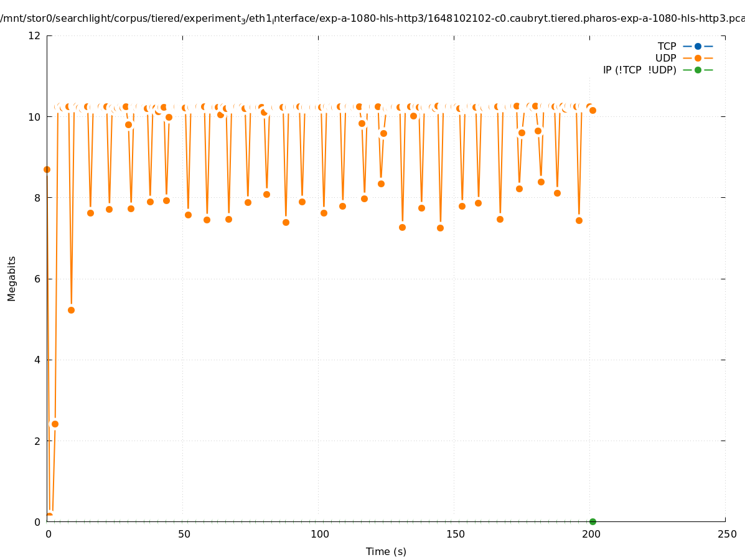Click the Time (s) x-axis label
The width and height of the screenshot is (745, 560).
pyautogui.click(x=386, y=551)
